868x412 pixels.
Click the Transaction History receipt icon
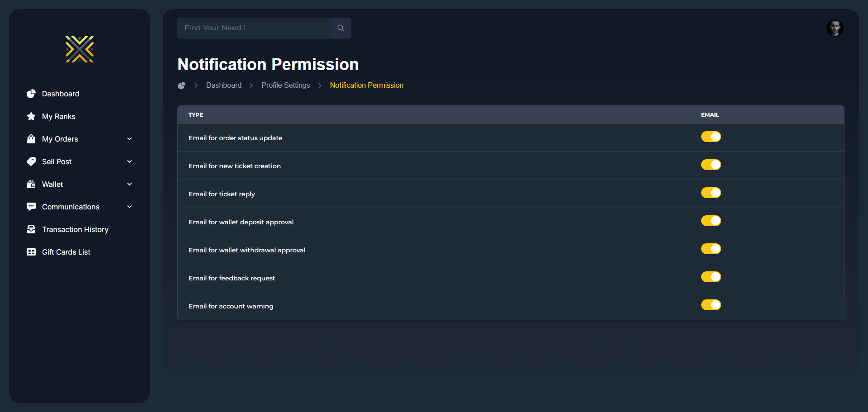31,229
